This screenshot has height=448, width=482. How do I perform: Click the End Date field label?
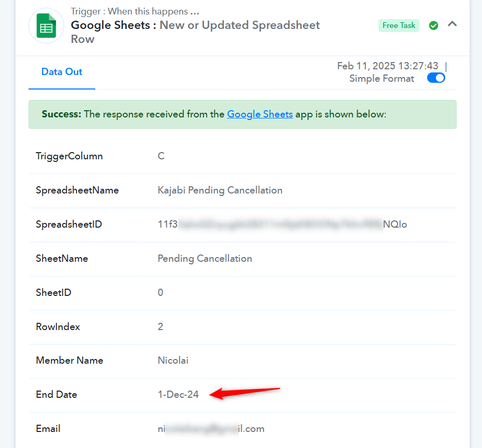click(56, 395)
